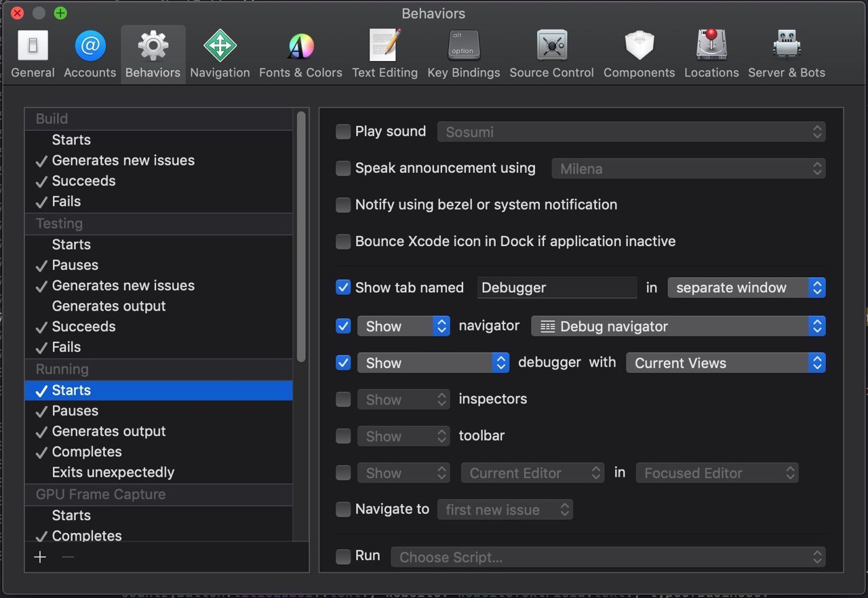Uncheck the Show tab named checkbox
The height and width of the screenshot is (598, 868).
click(343, 287)
